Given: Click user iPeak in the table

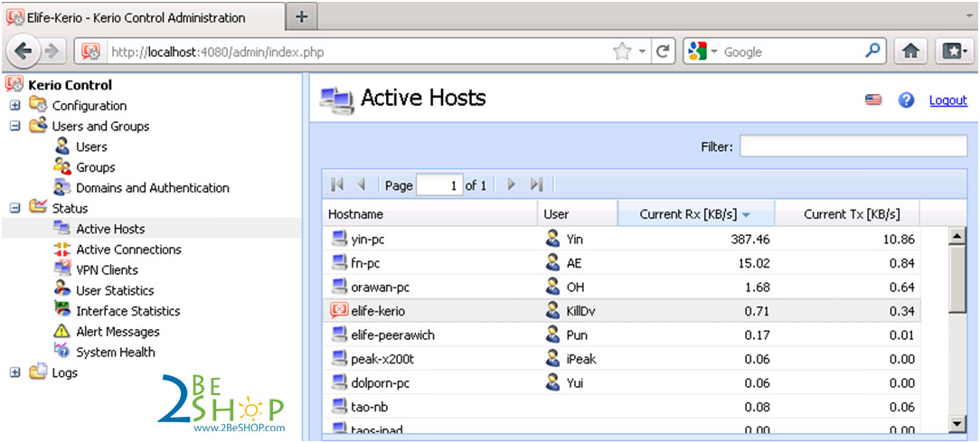Looking at the screenshot, I should pyautogui.click(x=581, y=359).
